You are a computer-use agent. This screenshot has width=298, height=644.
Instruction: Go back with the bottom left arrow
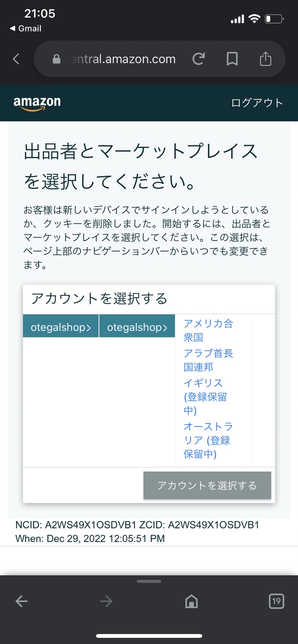click(21, 601)
